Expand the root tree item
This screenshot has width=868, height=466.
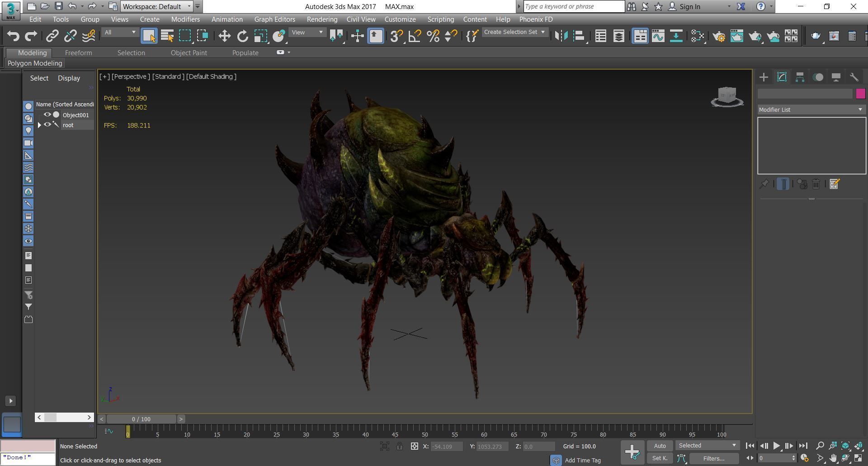click(39, 125)
